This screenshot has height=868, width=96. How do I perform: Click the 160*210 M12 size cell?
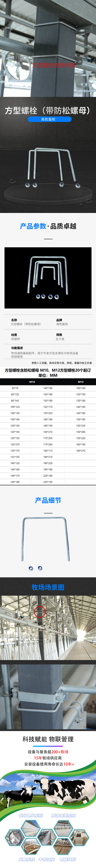coord(81,450)
